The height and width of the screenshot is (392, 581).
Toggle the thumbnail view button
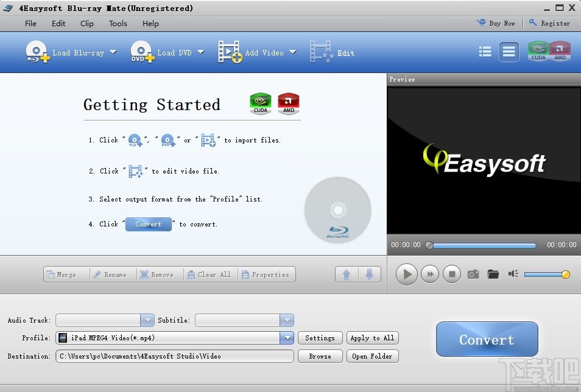click(x=509, y=52)
